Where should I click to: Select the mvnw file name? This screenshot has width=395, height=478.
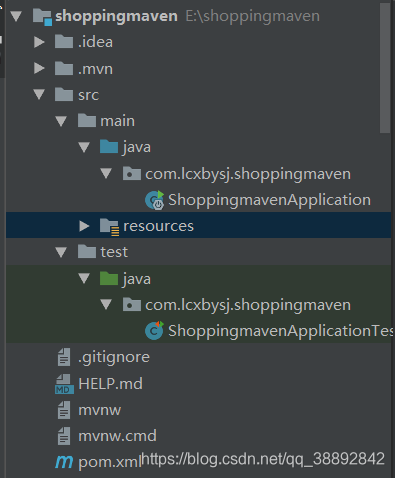[100, 410]
